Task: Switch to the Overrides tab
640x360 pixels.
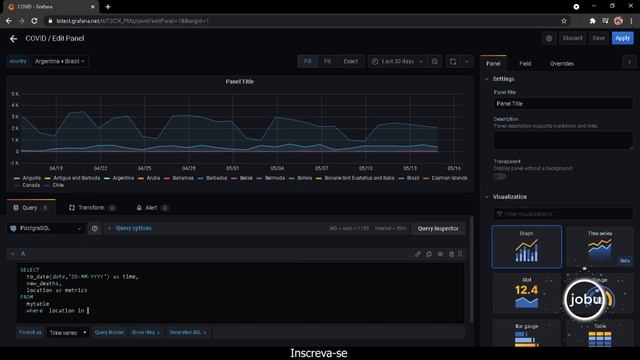Action: click(562, 64)
